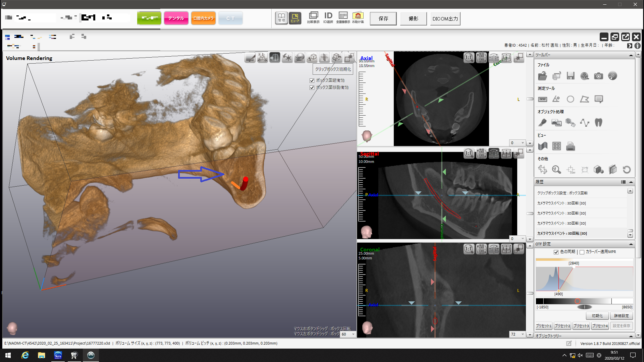This screenshot has height=362, width=644.
Task: Select the polygon area measurement tool
Action: (584, 99)
